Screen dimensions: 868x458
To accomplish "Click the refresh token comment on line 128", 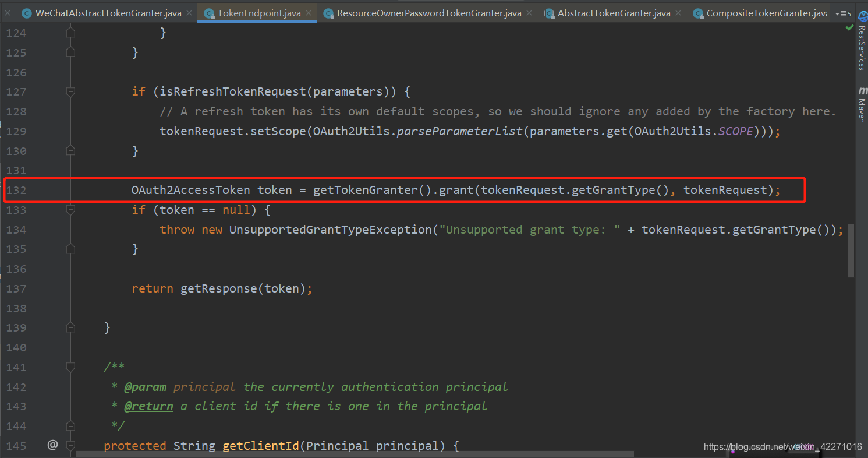I will click(498, 111).
